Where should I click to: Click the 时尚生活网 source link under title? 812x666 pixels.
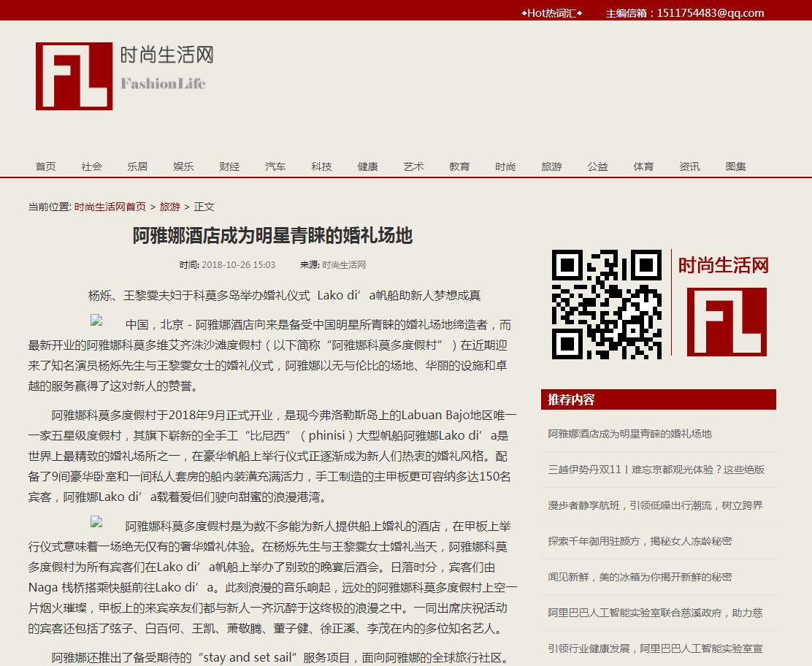[344, 264]
